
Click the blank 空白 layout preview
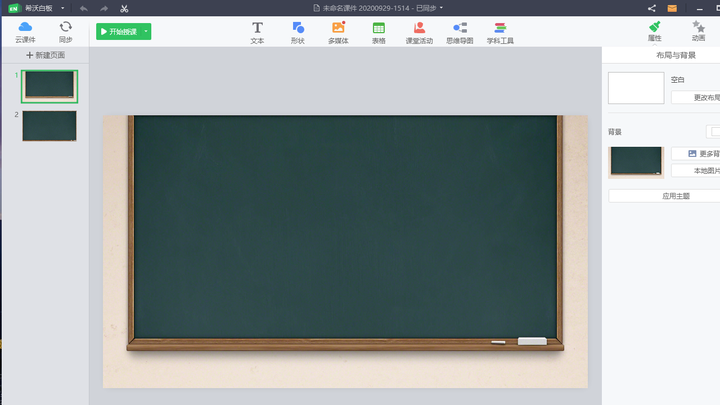(x=636, y=88)
